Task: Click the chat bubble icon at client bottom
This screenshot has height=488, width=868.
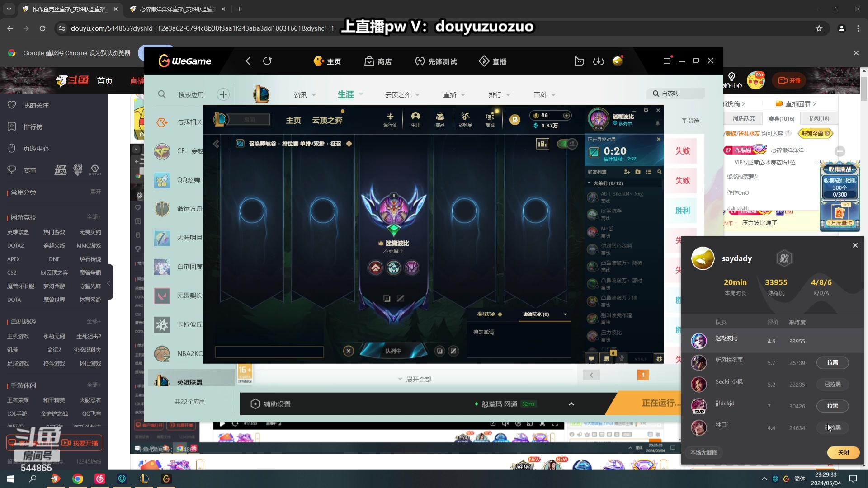Action: (x=591, y=359)
